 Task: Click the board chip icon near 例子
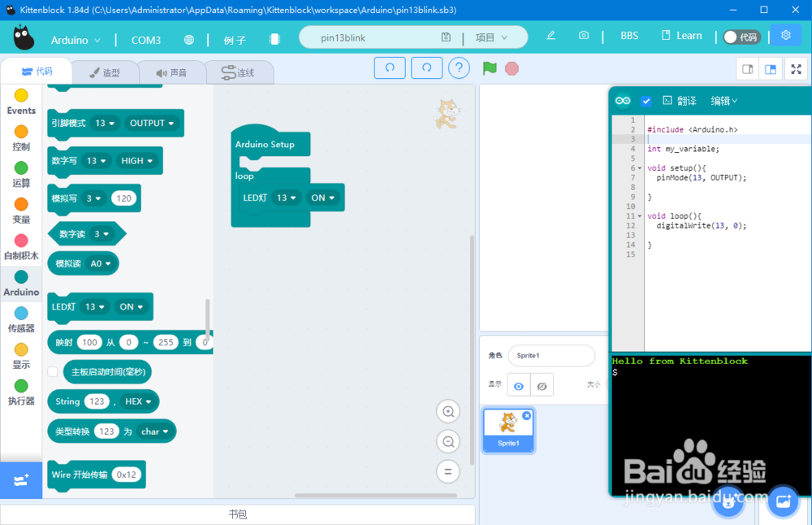click(x=274, y=39)
